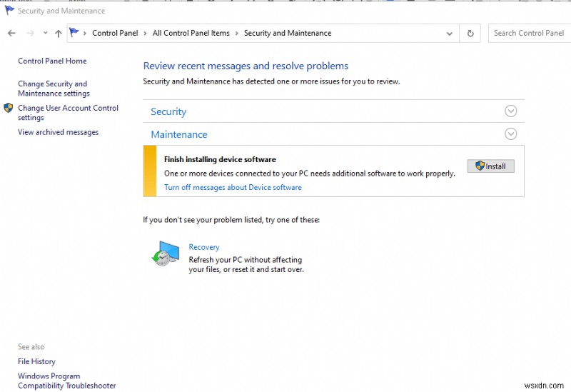Expand breadcrumb arrow after All Control Panel Items
Screen dimensions: 571x392
(x=236, y=34)
